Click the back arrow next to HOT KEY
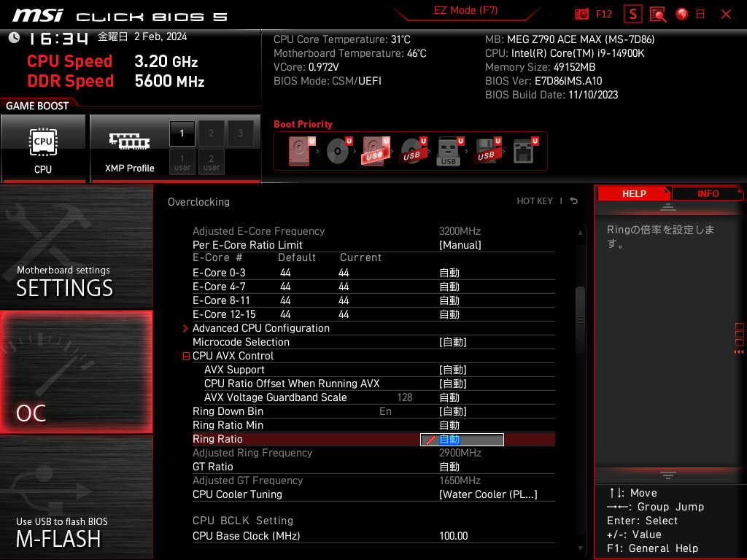 point(574,201)
